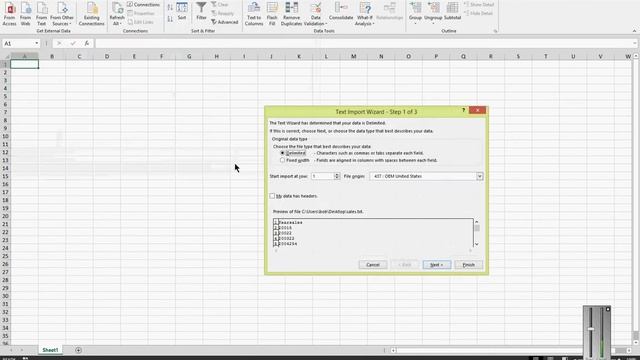Expand the formula bar
The width and height of the screenshot is (640, 360).
tap(635, 43)
